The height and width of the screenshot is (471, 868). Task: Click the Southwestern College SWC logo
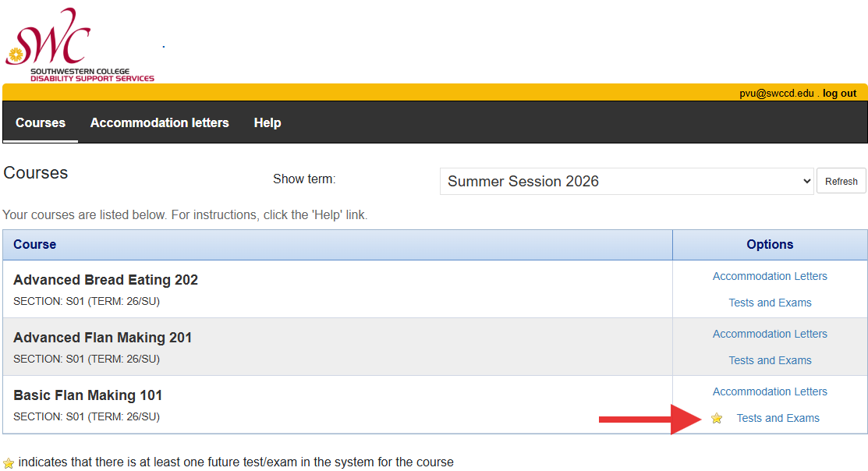tap(80, 44)
